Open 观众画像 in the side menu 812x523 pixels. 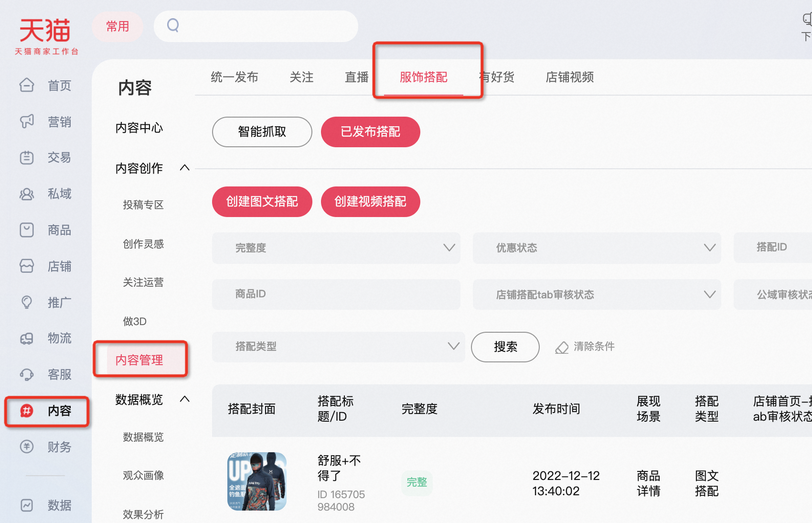(x=143, y=475)
